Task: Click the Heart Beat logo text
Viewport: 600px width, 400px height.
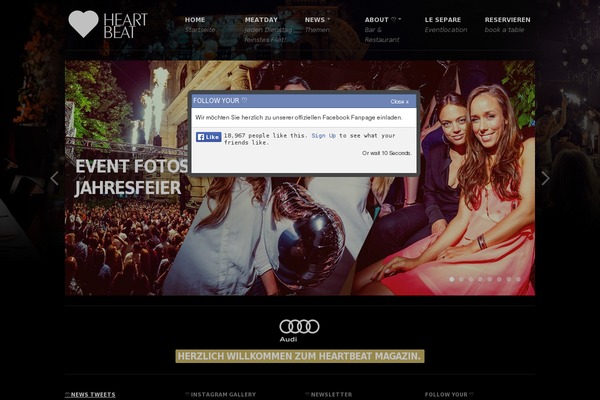Action: (125, 26)
